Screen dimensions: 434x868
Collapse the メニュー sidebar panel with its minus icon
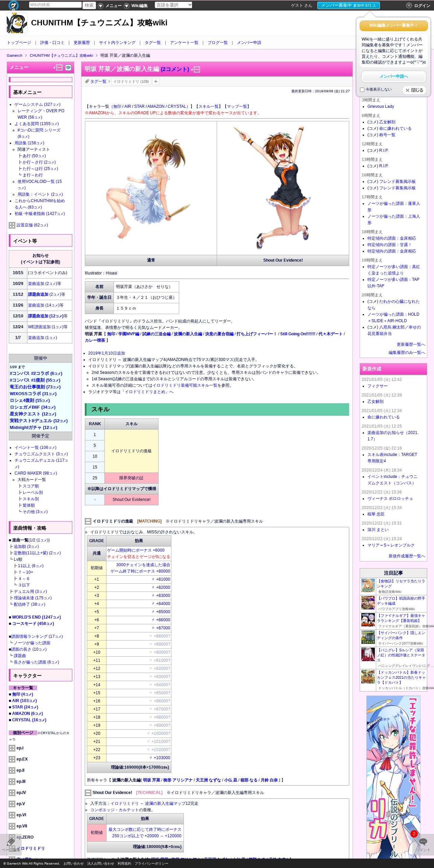coord(59,67)
